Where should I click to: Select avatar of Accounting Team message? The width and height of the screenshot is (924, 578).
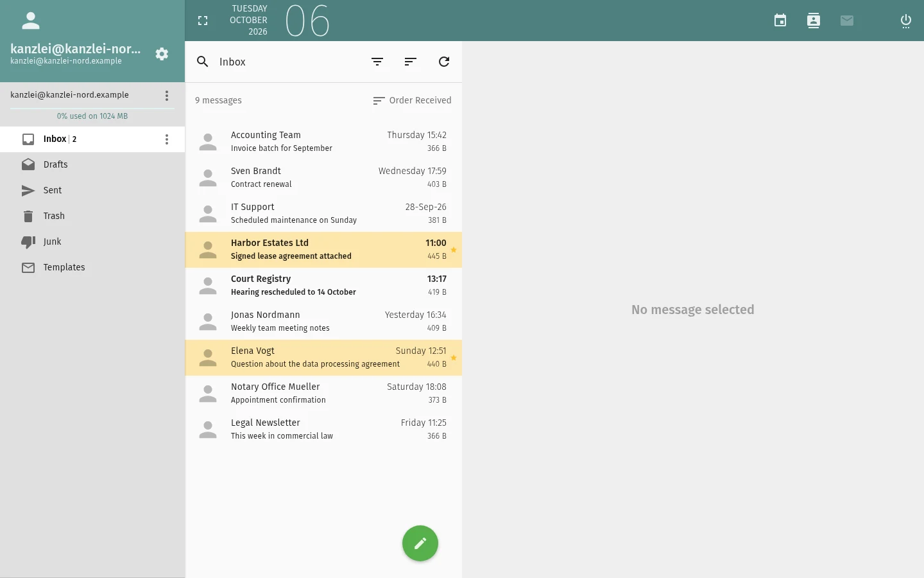click(x=208, y=142)
